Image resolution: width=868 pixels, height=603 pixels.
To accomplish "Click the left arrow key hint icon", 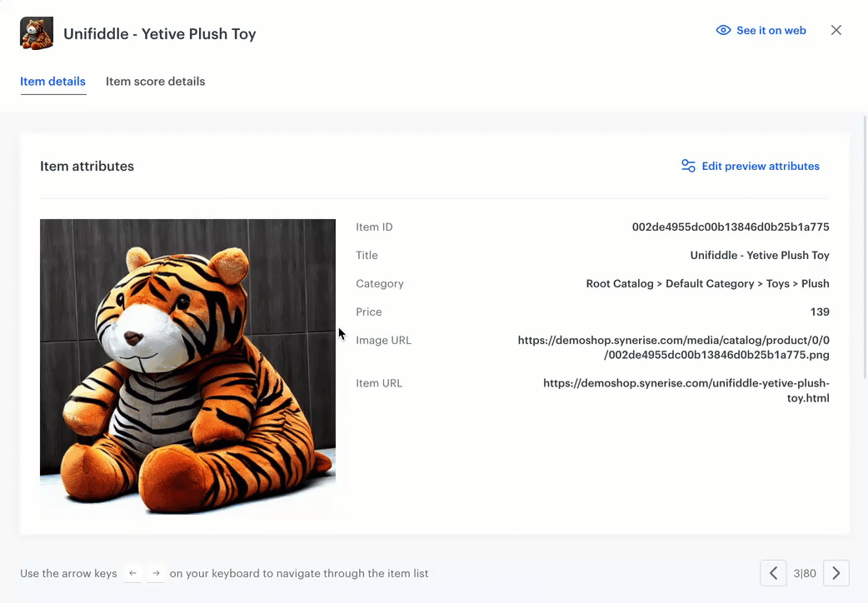I will click(x=132, y=573).
